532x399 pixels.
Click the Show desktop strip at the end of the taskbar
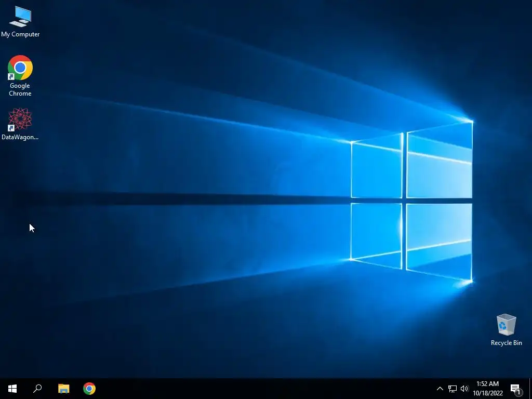click(x=530, y=389)
